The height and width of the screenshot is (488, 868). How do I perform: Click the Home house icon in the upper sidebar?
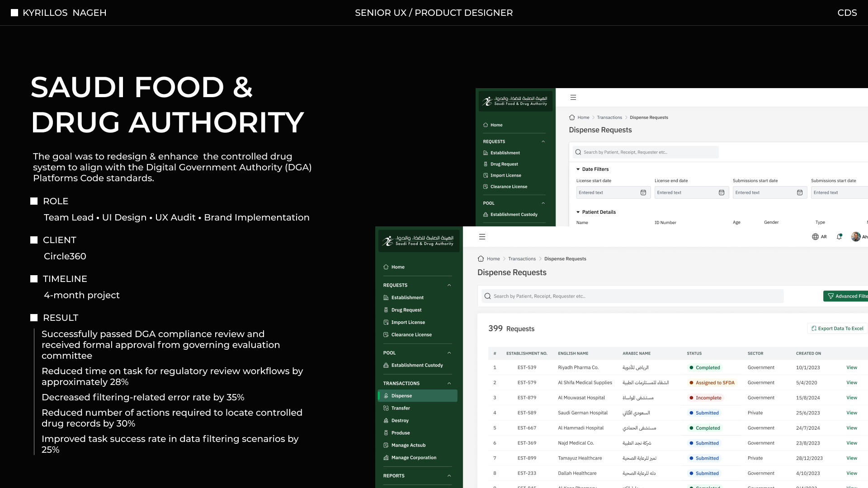pyautogui.click(x=486, y=125)
